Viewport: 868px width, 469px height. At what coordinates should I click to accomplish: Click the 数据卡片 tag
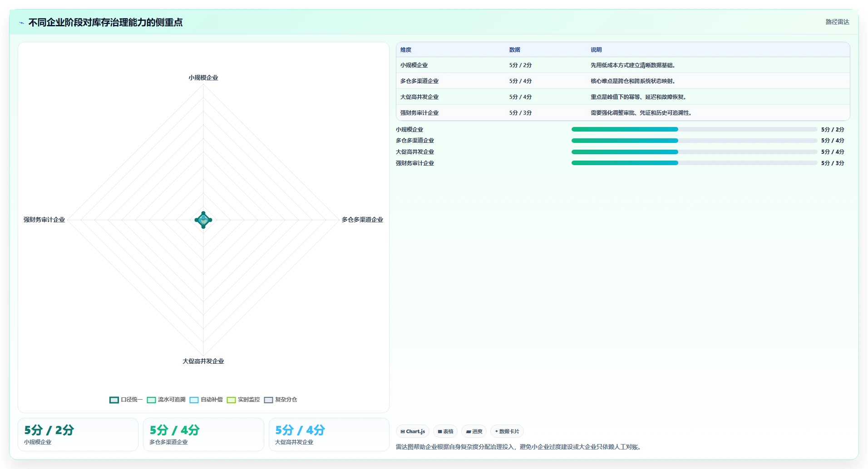pyautogui.click(x=507, y=431)
